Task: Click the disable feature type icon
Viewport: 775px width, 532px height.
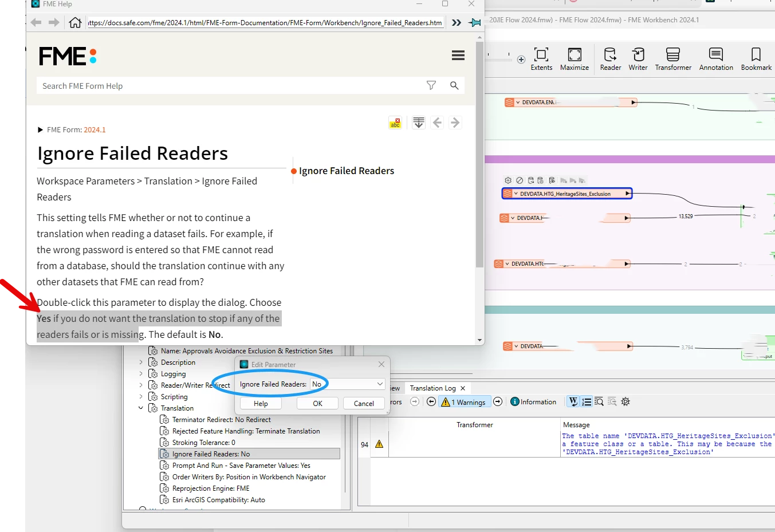Action: coord(520,180)
